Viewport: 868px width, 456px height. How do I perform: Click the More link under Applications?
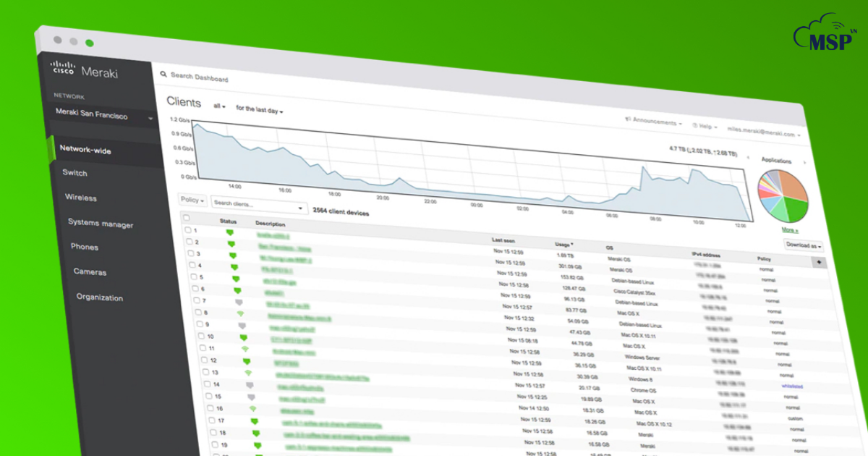tap(790, 230)
